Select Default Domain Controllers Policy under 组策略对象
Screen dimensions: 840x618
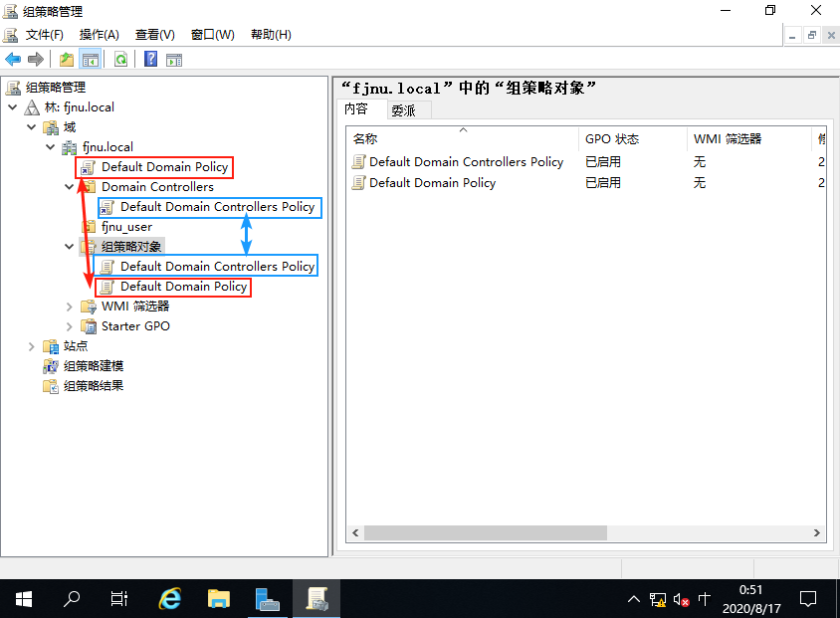click(x=217, y=266)
